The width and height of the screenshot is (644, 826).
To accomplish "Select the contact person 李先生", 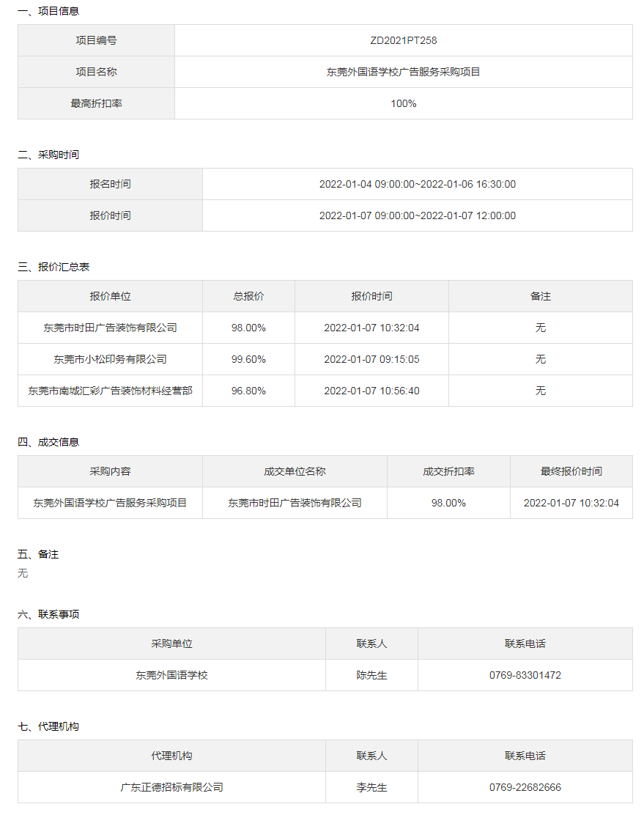I will [371, 788].
